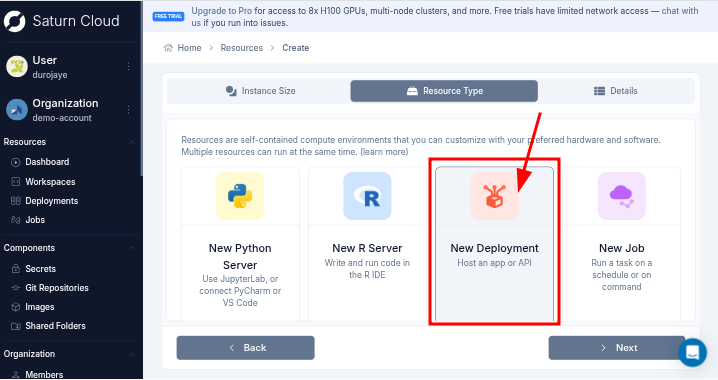Go to Resources breadcrumb link
The image size is (718, 380).
(x=242, y=48)
